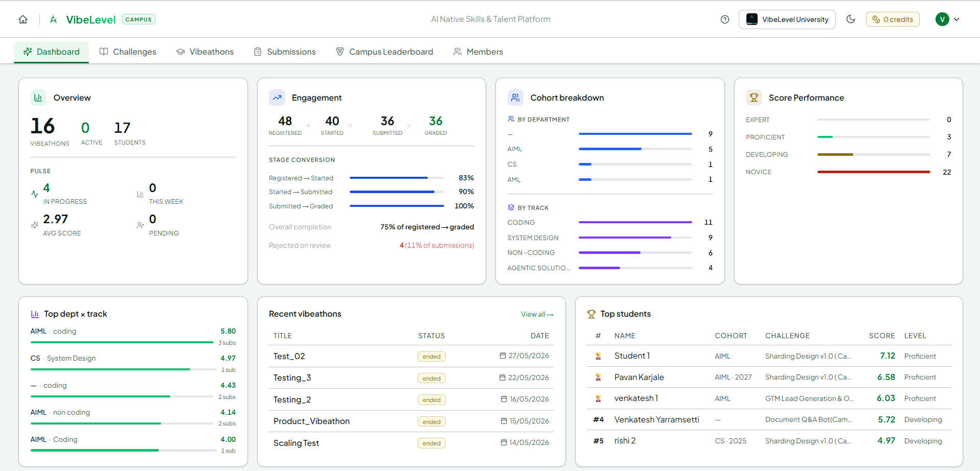Click the Registered to Started progress bar

397,178
